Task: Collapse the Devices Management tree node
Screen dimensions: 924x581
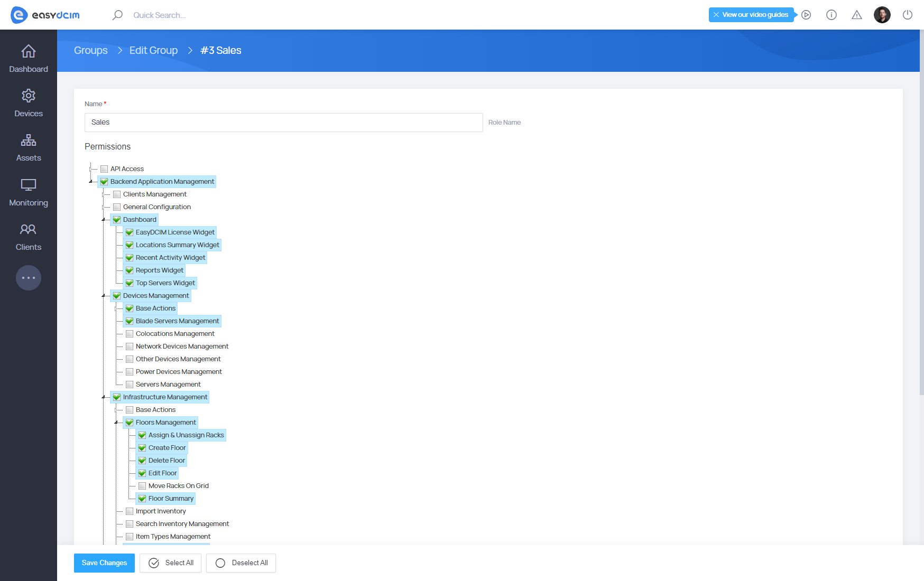Action: point(104,296)
